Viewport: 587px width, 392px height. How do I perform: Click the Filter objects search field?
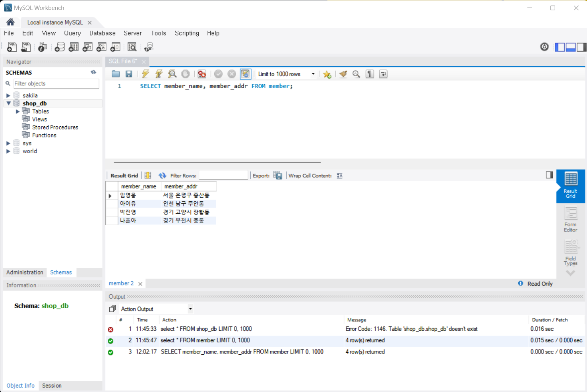click(x=56, y=83)
